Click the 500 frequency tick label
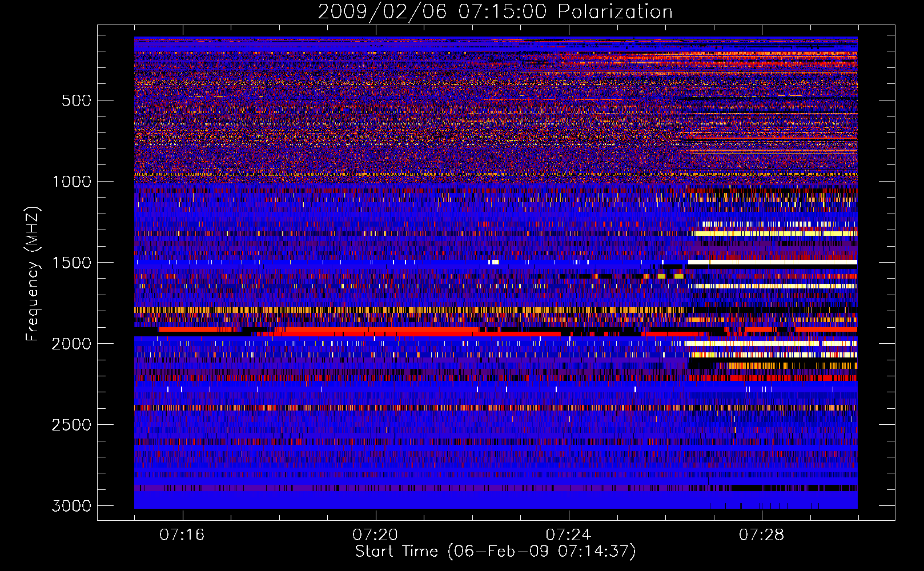 77,100
